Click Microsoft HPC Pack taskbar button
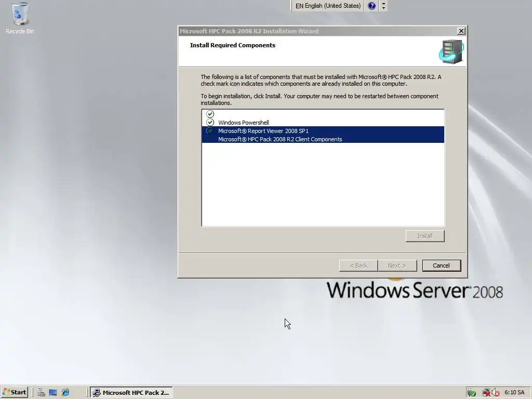 coord(131,393)
